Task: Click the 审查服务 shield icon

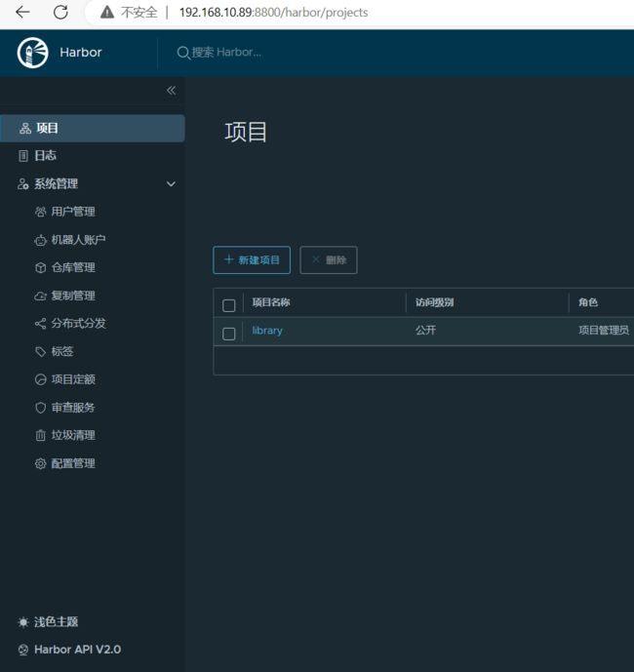Action: 40,408
